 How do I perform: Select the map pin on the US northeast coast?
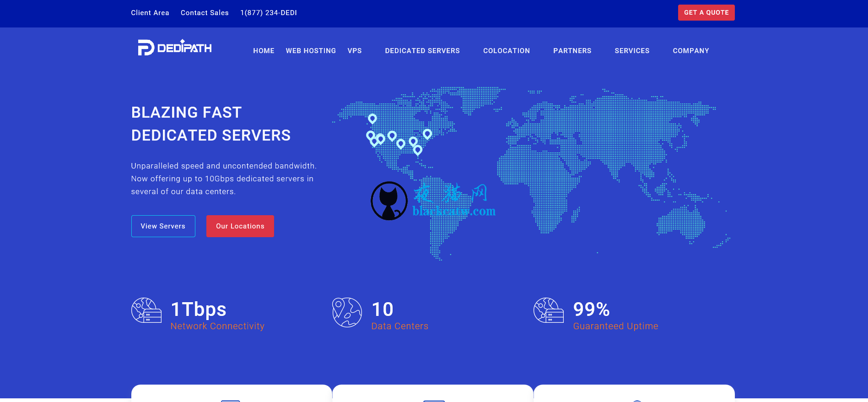[x=427, y=134]
